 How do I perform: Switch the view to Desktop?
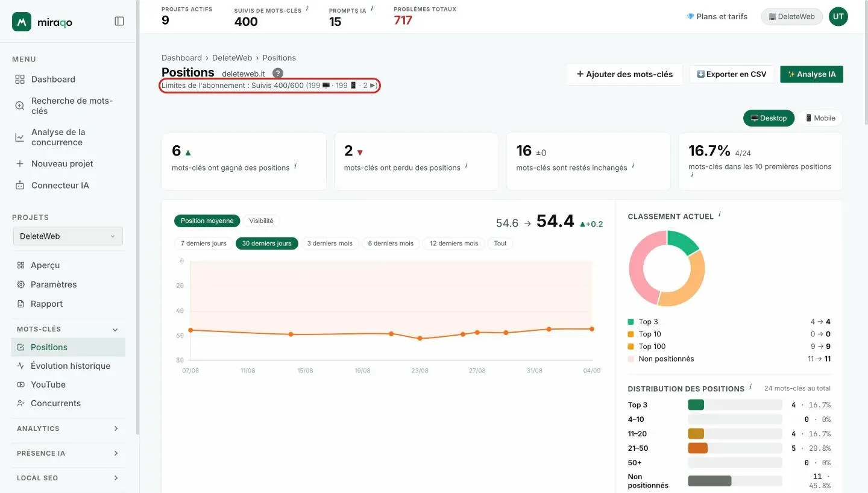769,118
